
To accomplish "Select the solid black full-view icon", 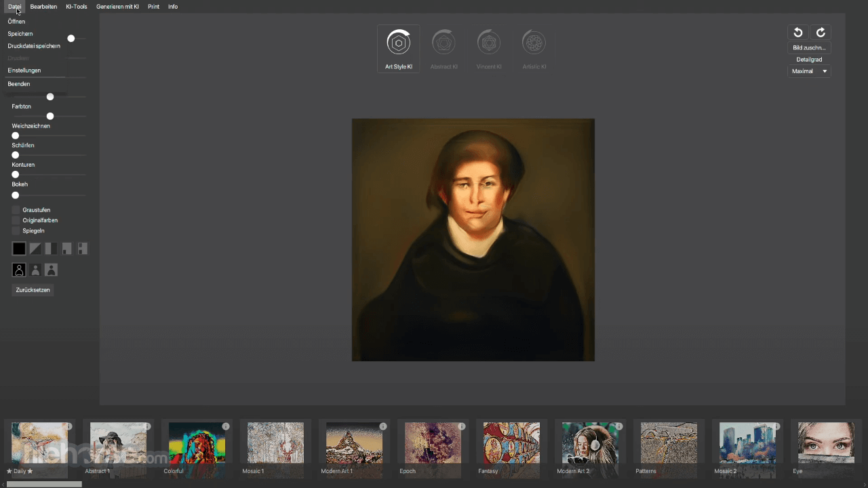I will click(19, 249).
